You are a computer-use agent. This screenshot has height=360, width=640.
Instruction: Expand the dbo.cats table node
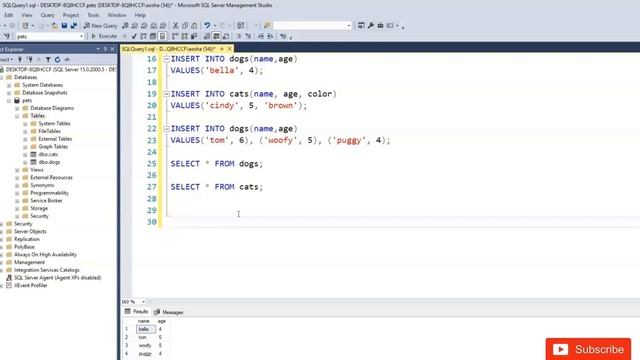tap(25, 154)
